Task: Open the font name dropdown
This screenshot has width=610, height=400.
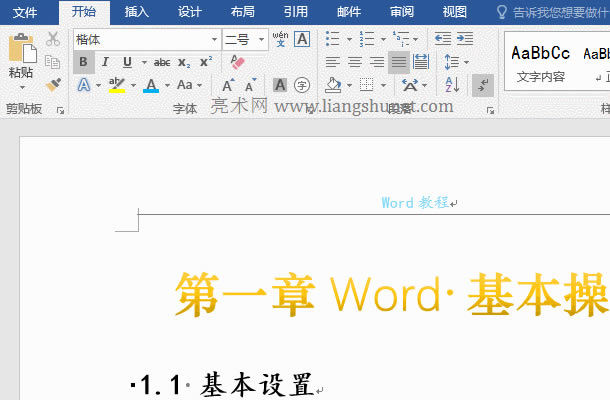Action: tap(214, 40)
